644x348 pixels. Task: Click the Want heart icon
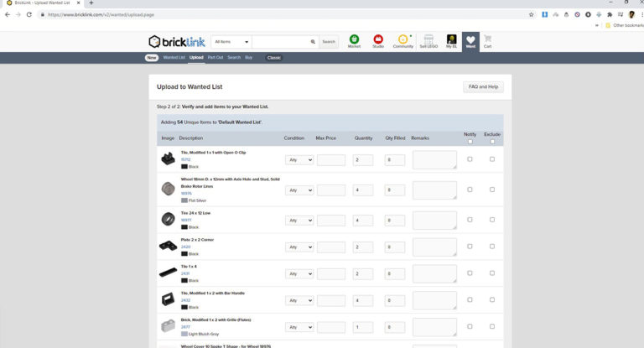(470, 41)
